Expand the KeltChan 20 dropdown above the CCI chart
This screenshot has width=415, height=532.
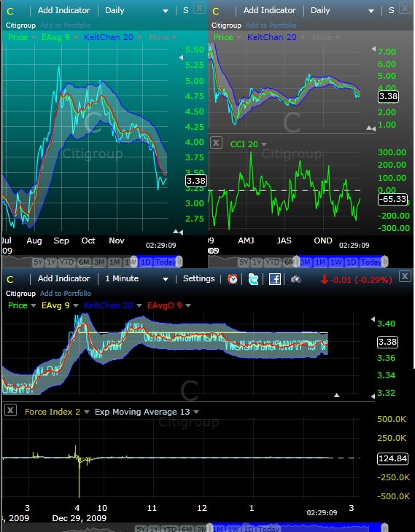[x=302, y=37]
